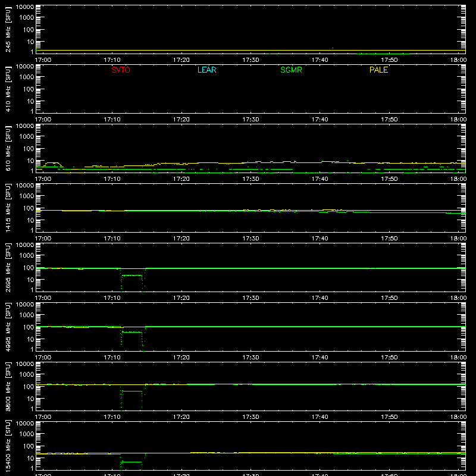
Task: Click 17:40 time label of the 1415 MHz plot
Action: (320, 239)
